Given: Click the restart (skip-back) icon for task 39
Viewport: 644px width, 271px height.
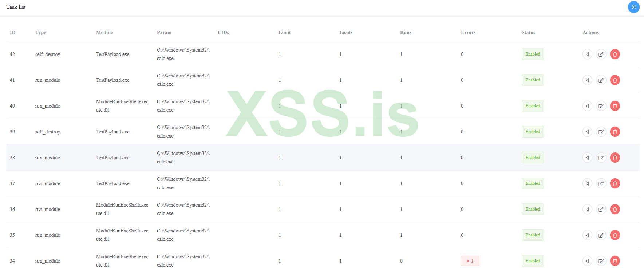Looking at the screenshot, I should [x=587, y=132].
